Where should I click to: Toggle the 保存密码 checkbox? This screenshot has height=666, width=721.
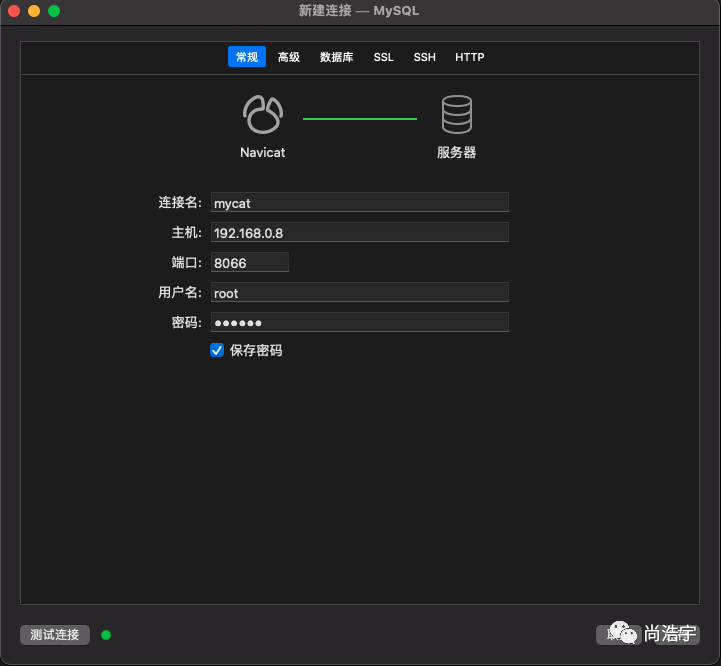coord(217,350)
